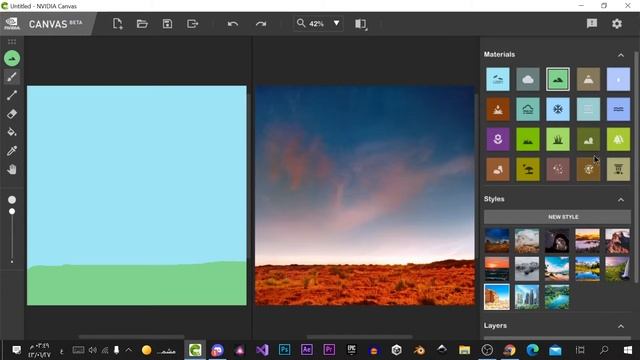Select the Sky material swatch
Screen dimensions: 640x360
(498, 79)
